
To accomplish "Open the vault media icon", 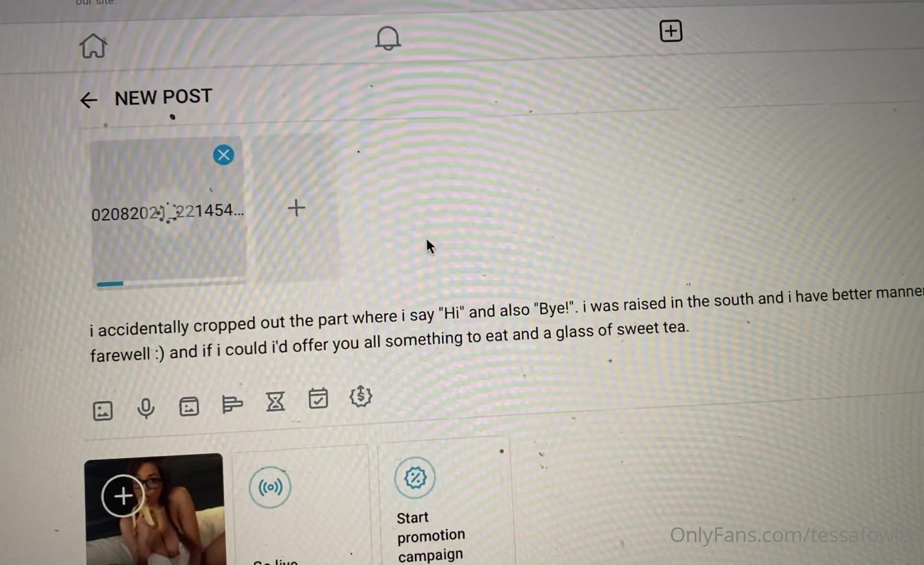I will [189, 406].
